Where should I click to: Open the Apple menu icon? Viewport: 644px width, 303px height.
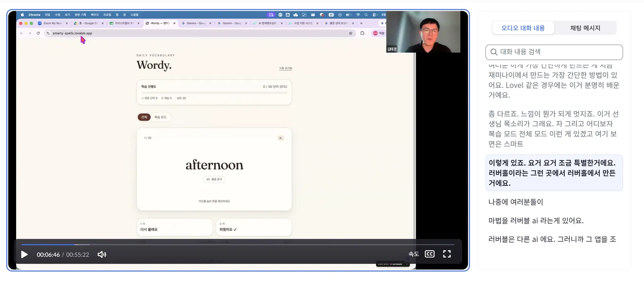[x=22, y=15]
